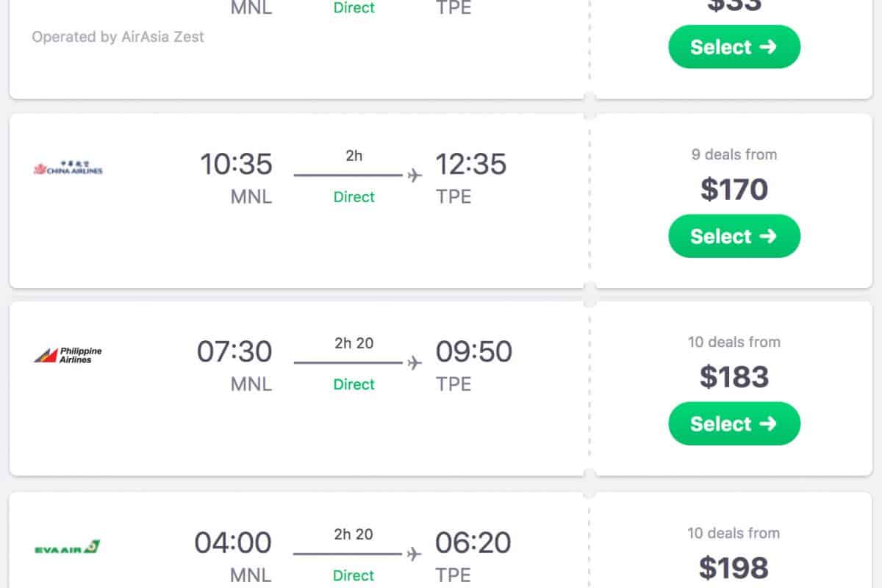882x588 pixels.
Task: Click the $170 price
Action: pyautogui.click(x=734, y=190)
